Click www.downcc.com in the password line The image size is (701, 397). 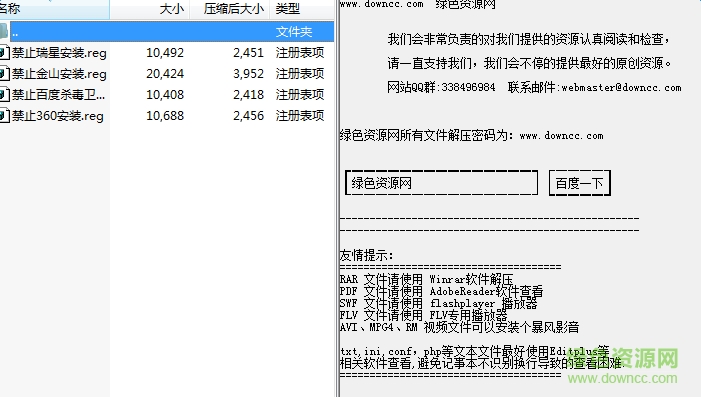562,135
